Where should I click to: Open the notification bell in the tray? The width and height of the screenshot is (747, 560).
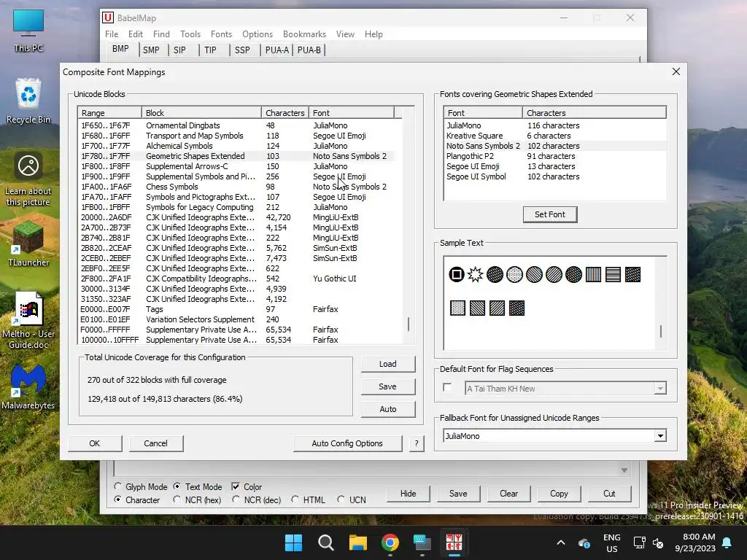727,542
